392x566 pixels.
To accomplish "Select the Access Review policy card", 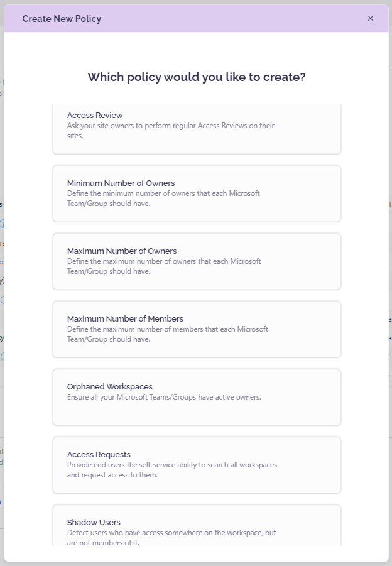I will coord(95,116).
